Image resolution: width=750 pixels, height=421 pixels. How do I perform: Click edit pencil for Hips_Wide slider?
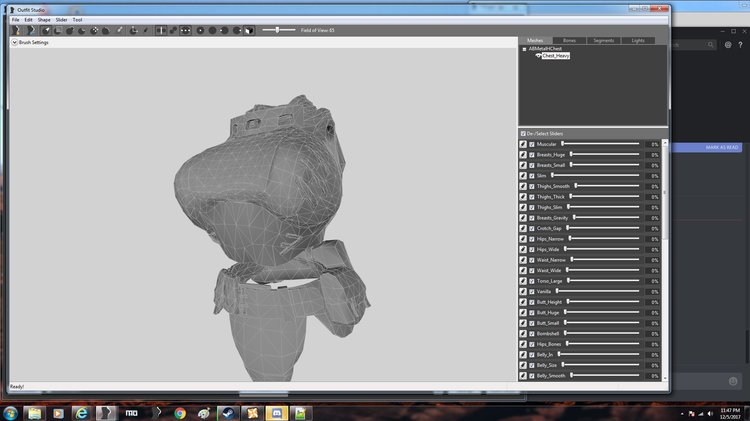point(523,249)
